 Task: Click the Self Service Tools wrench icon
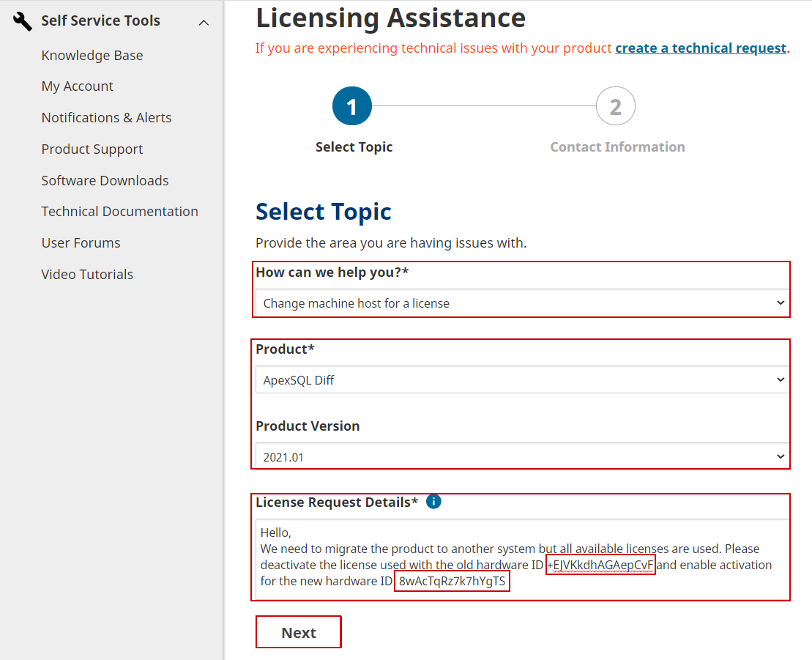[x=22, y=21]
